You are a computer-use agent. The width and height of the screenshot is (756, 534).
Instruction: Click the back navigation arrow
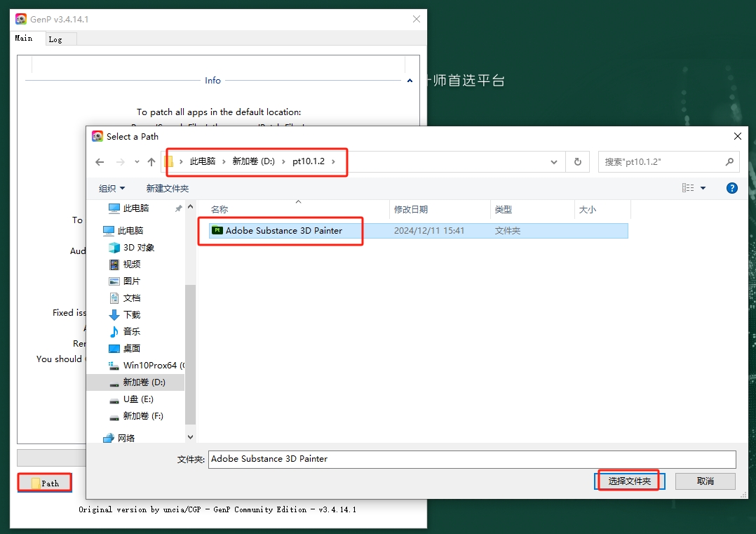click(x=100, y=162)
